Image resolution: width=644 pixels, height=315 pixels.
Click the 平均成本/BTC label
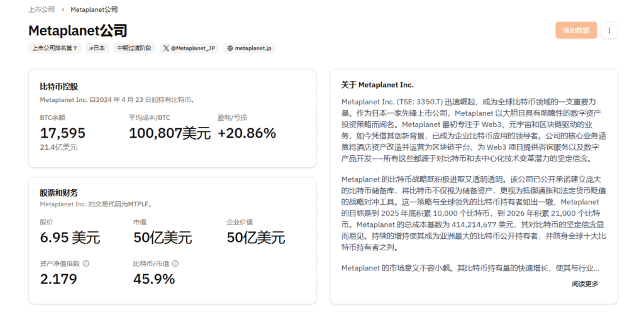coord(150,118)
